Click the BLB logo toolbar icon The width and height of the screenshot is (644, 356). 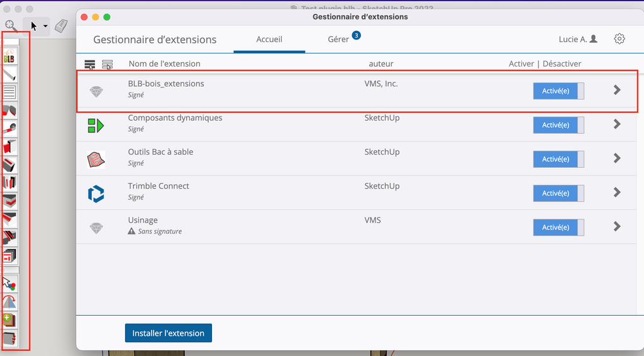coord(9,57)
